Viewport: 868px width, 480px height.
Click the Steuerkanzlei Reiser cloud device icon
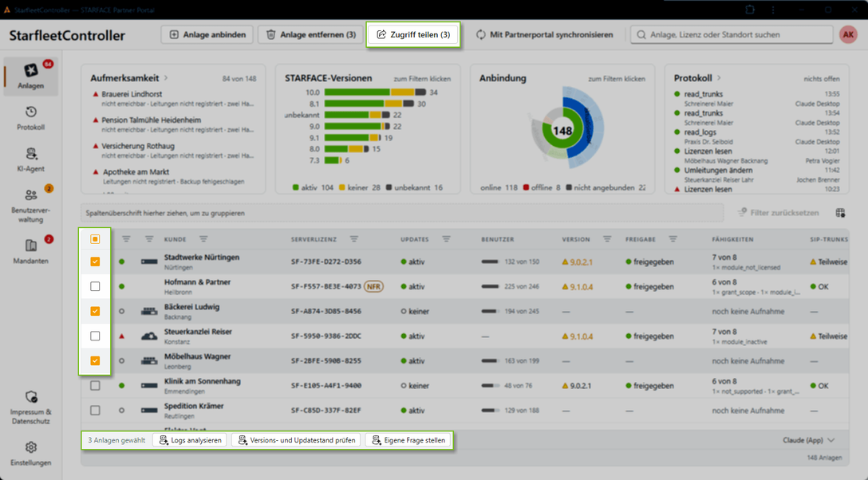point(149,336)
